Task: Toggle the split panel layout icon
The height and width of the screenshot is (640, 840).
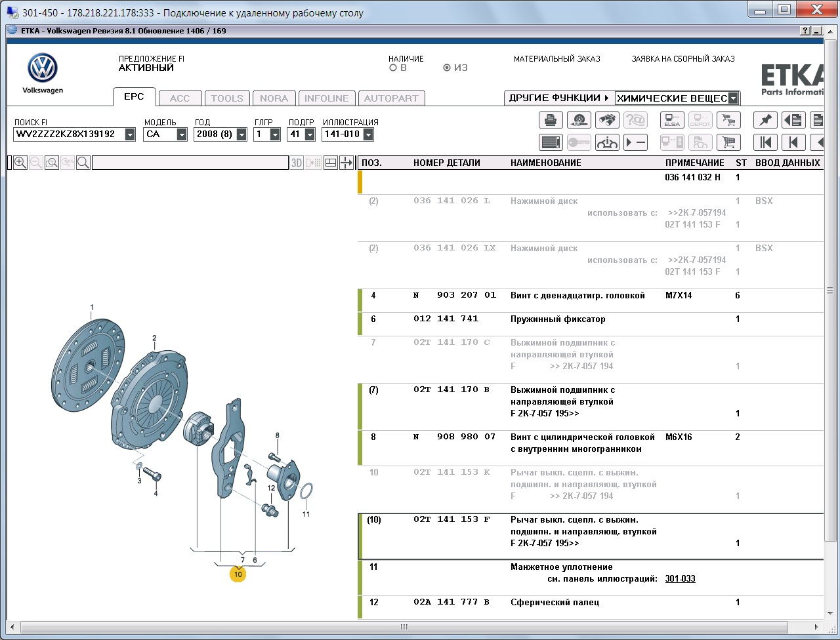Action: tap(331, 163)
